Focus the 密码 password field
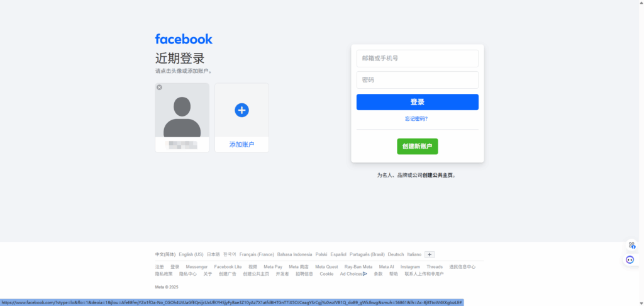This screenshot has width=644, height=306. click(418, 80)
